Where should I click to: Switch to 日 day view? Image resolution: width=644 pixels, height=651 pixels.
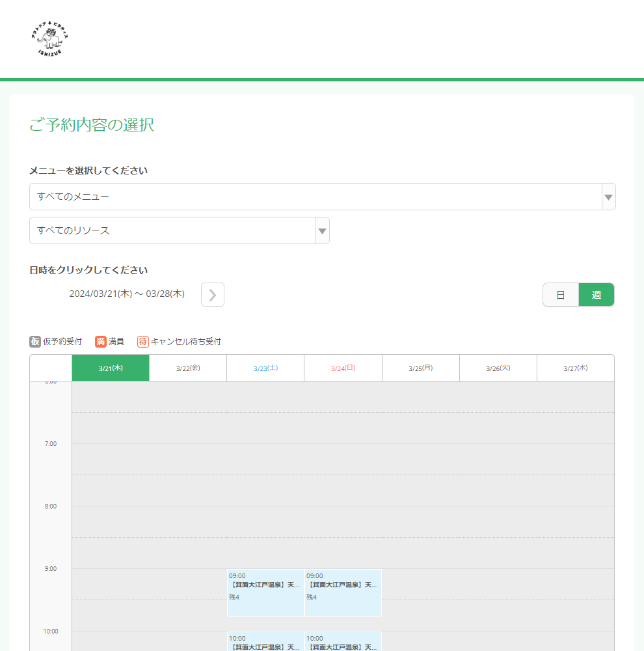[561, 295]
